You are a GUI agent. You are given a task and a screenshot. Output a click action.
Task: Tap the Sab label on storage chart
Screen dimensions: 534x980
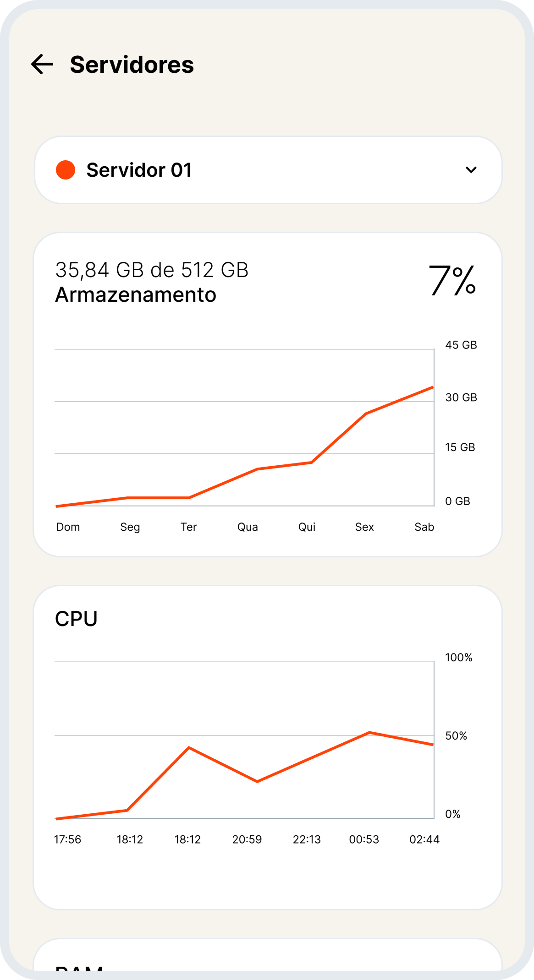424,527
